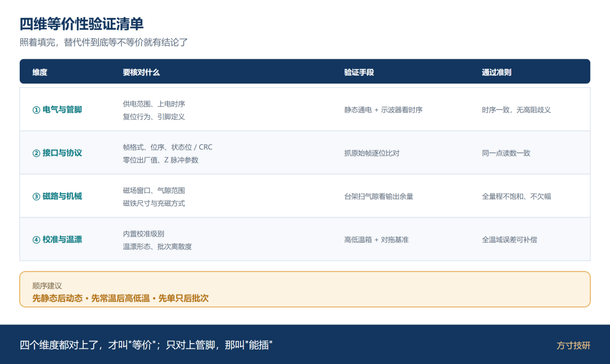Click the line 零位出厂值、Z 脉冲参数
The width and height of the screenshot is (610, 364).
click(x=160, y=160)
